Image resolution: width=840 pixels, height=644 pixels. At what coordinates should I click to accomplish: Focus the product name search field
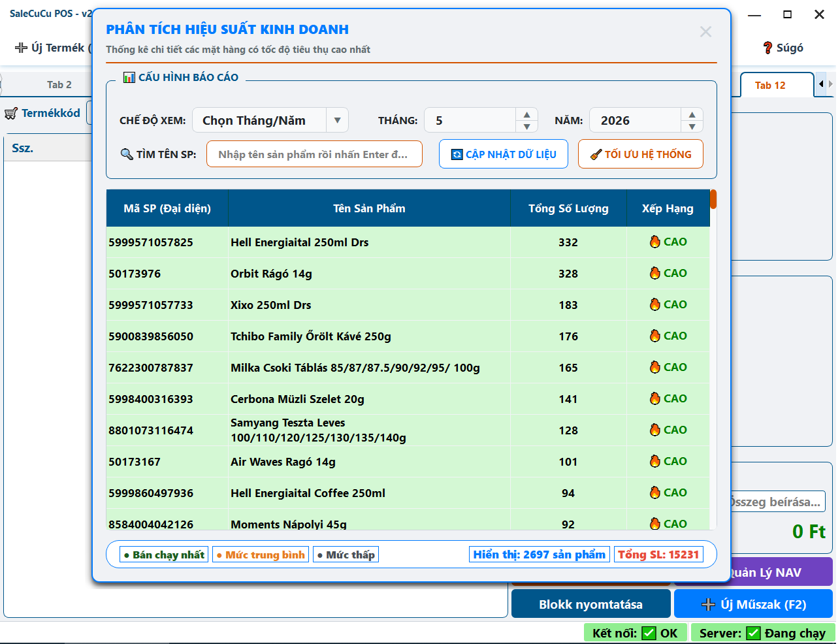(314, 154)
